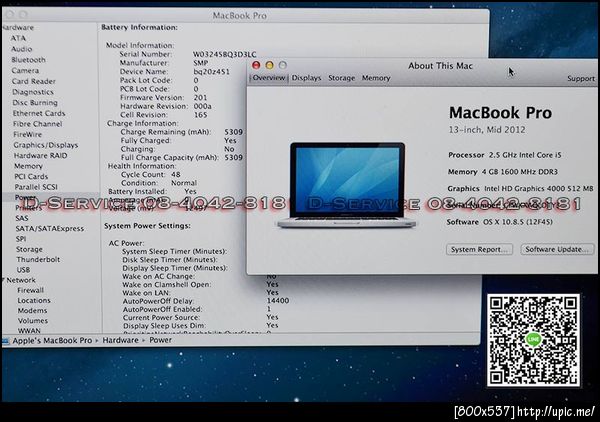Select Card Reader entry
600x422 pixels.
click(33, 81)
